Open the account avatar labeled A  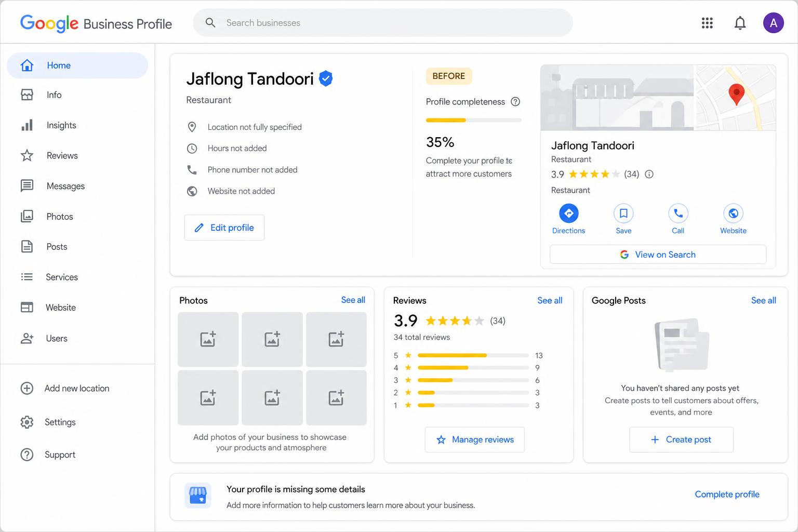pyautogui.click(x=774, y=23)
